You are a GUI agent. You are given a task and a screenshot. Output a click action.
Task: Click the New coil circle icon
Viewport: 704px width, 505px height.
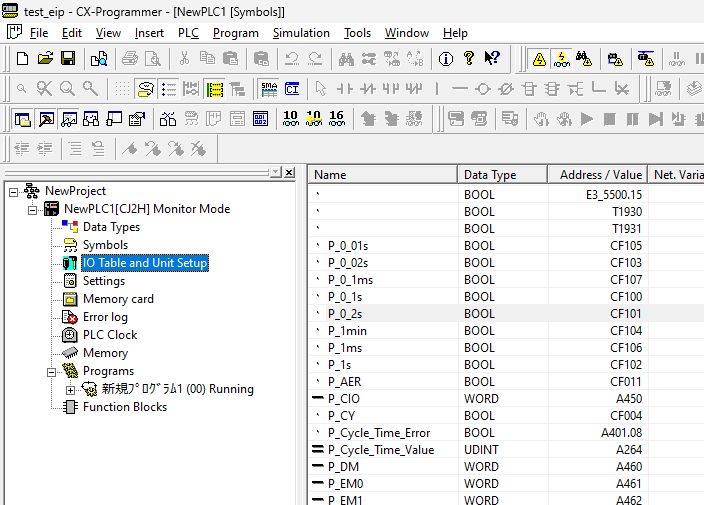[483, 89]
